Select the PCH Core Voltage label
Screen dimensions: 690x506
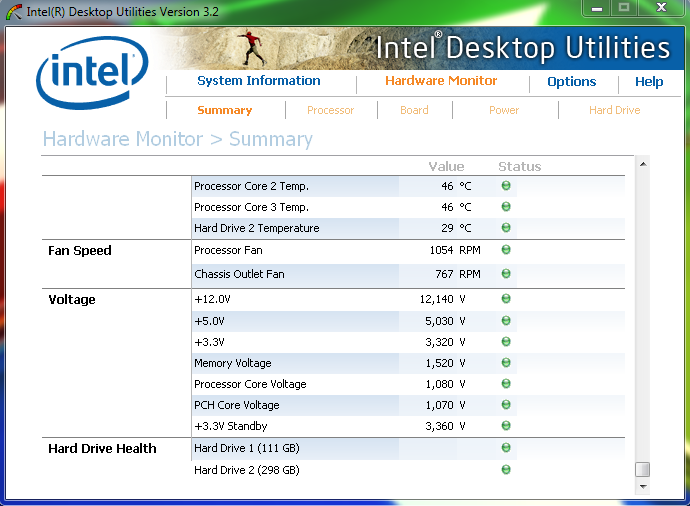[237, 405]
